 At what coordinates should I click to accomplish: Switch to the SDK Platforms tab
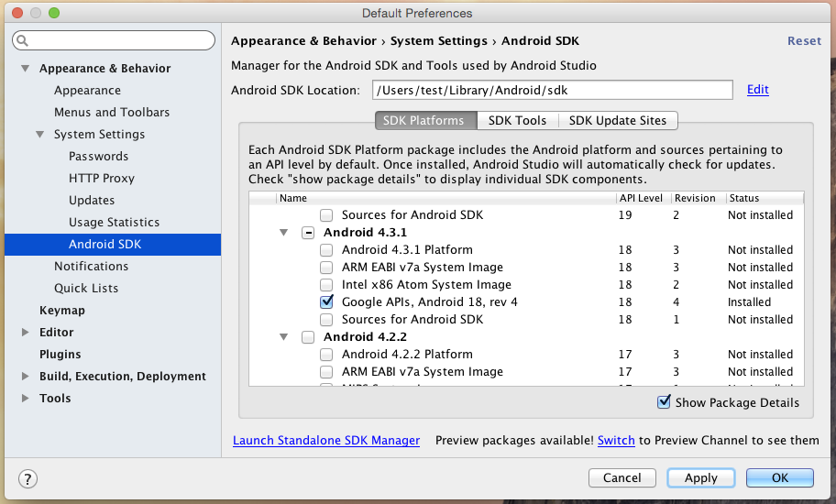pos(426,120)
